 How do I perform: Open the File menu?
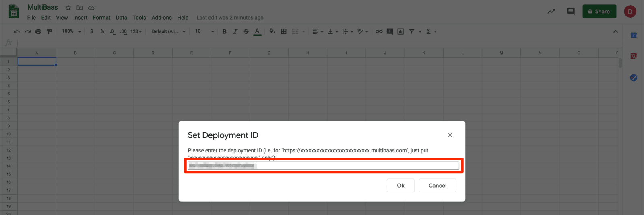(31, 18)
